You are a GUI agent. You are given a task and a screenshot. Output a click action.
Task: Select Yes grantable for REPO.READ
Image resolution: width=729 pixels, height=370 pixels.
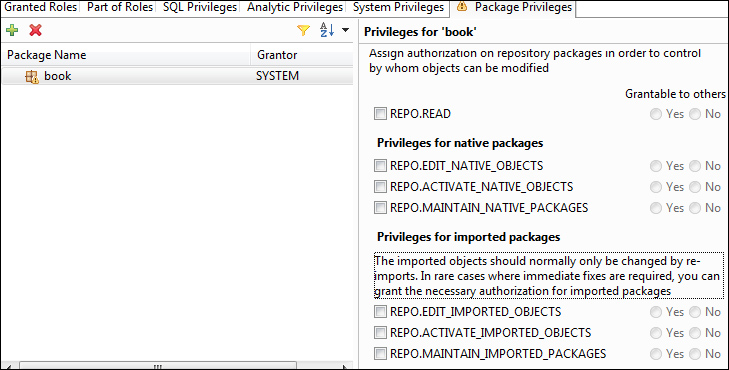(656, 114)
